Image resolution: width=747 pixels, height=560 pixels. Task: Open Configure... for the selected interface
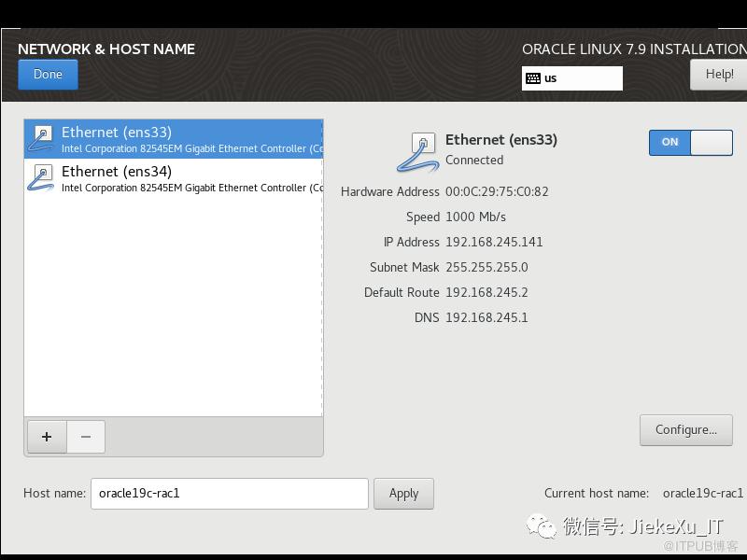click(685, 429)
